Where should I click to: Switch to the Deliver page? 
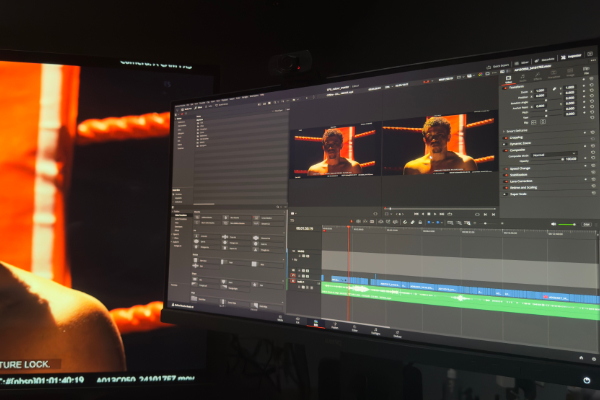click(397, 335)
